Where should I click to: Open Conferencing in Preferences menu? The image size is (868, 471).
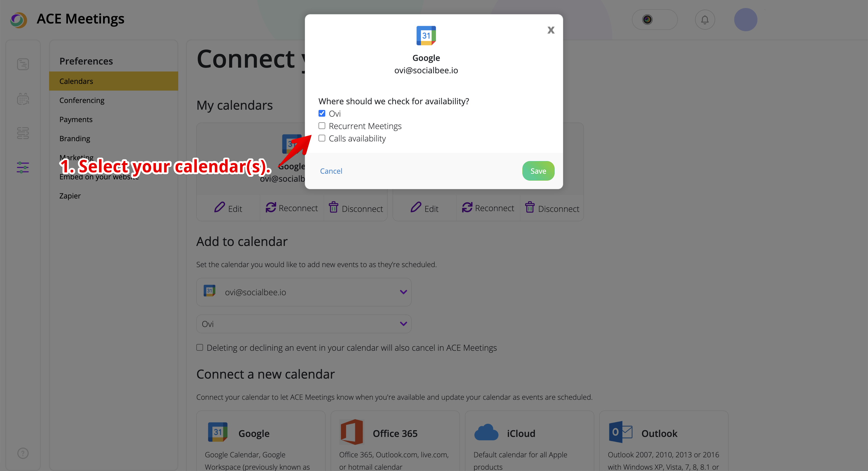coord(82,100)
